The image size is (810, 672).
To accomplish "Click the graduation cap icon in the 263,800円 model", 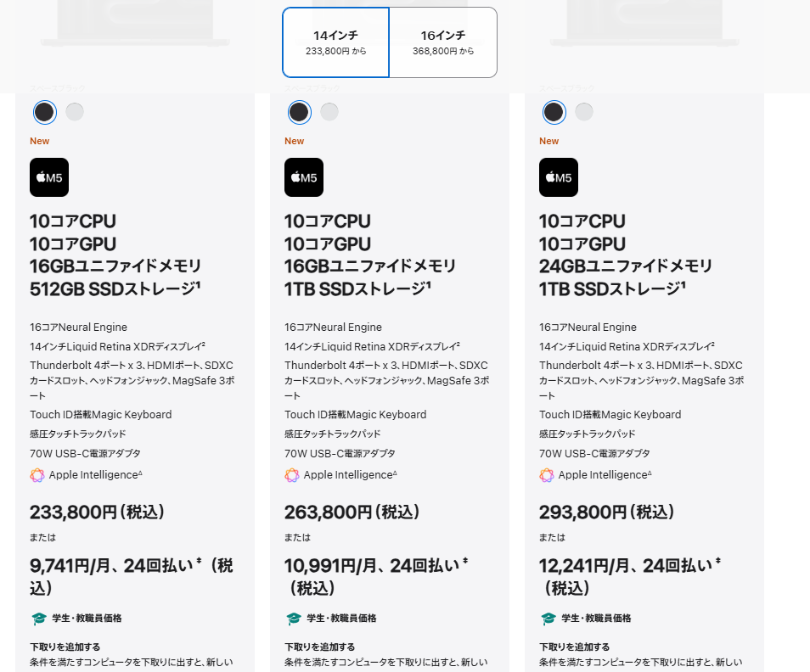I will [x=293, y=619].
